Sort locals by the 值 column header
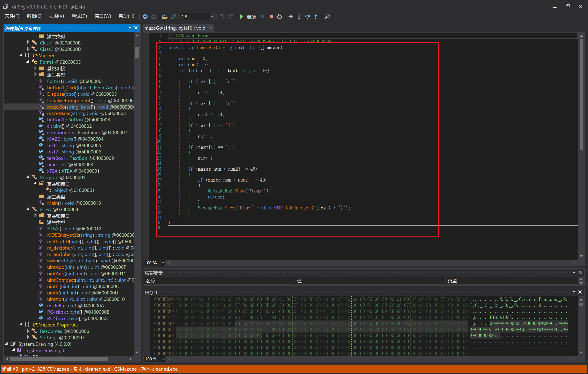Viewport: 588px width, 374px height. tap(370, 281)
